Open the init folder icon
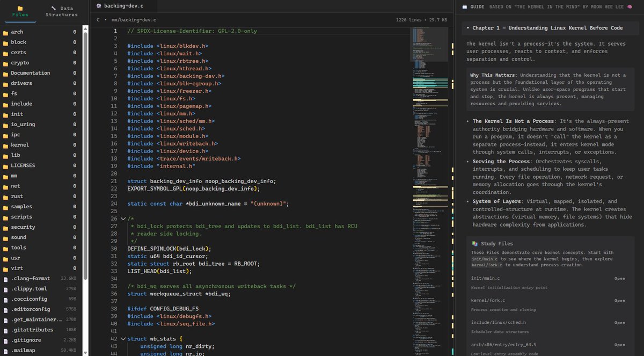The height and width of the screenshot is (356, 644). pos(5,114)
